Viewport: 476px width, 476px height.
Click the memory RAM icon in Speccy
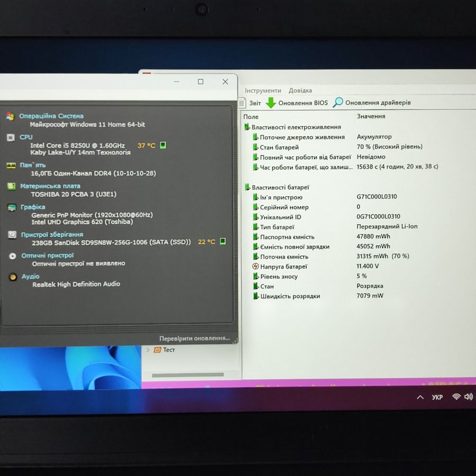pos(11,166)
